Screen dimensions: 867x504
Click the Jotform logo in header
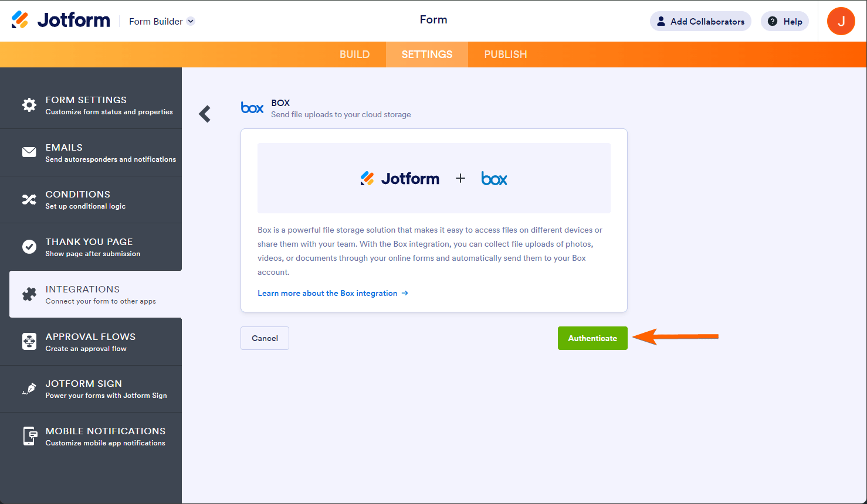[60, 21]
